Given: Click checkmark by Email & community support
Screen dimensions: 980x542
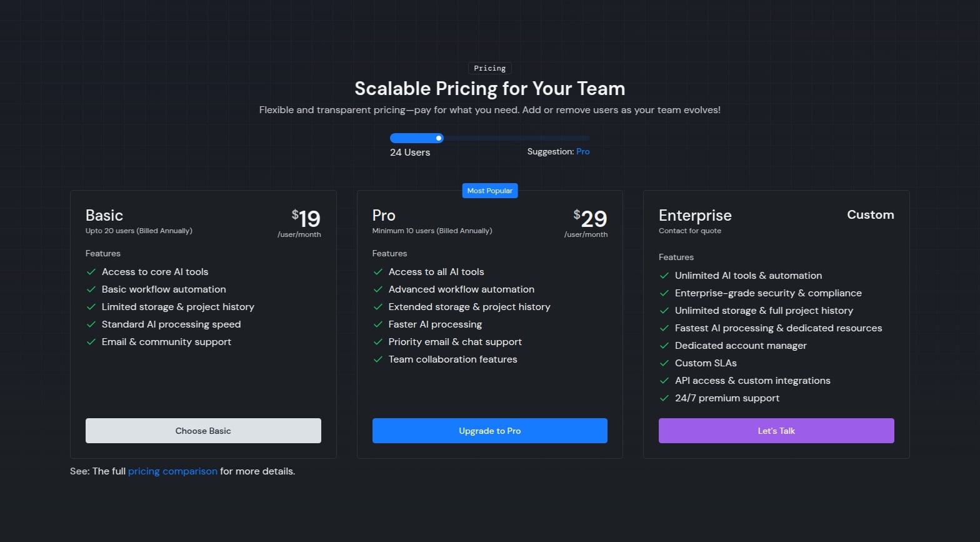Looking at the screenshot, I should [x=91, y=342].
